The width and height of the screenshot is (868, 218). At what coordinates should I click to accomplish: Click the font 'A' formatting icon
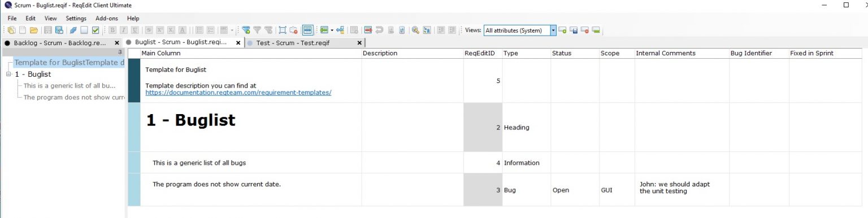point(183,30)
